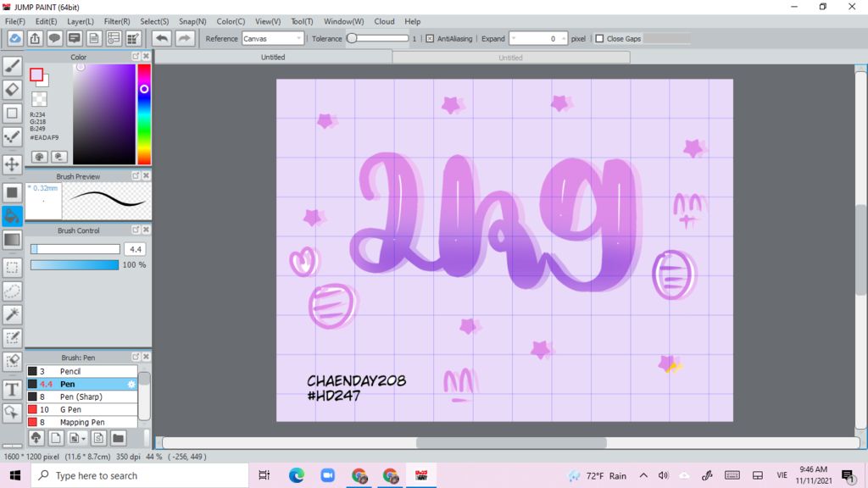The height and width of the screenshot is (488, 868).
Task: Undock the Brush Control panel
Action: coord(136,230)
